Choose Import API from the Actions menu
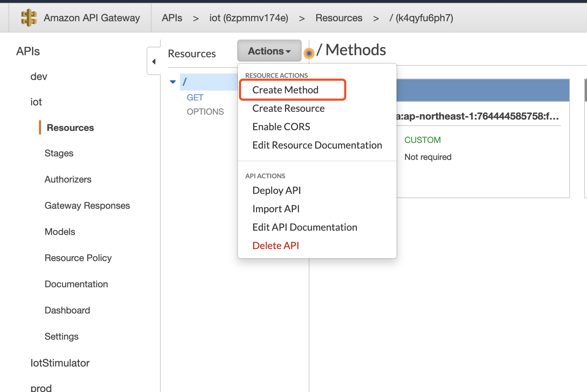This screenshot has width=587, height=392. tap(276, 209)
